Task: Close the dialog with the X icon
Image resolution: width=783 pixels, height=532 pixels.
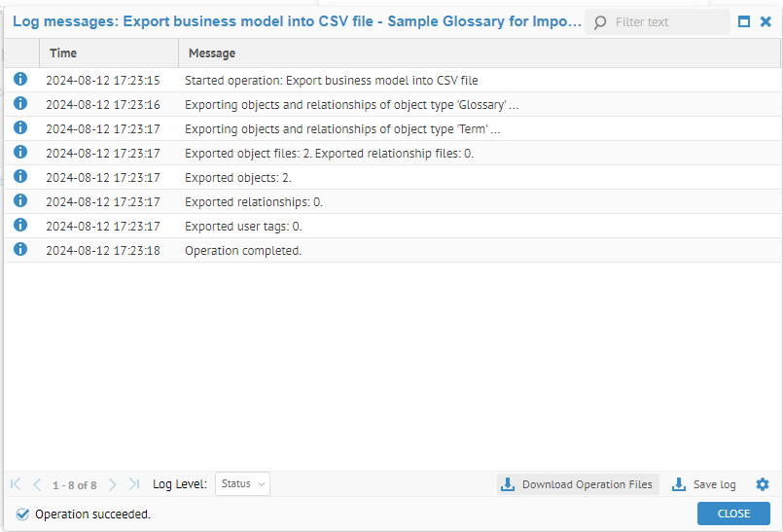Action: [765, 21]
